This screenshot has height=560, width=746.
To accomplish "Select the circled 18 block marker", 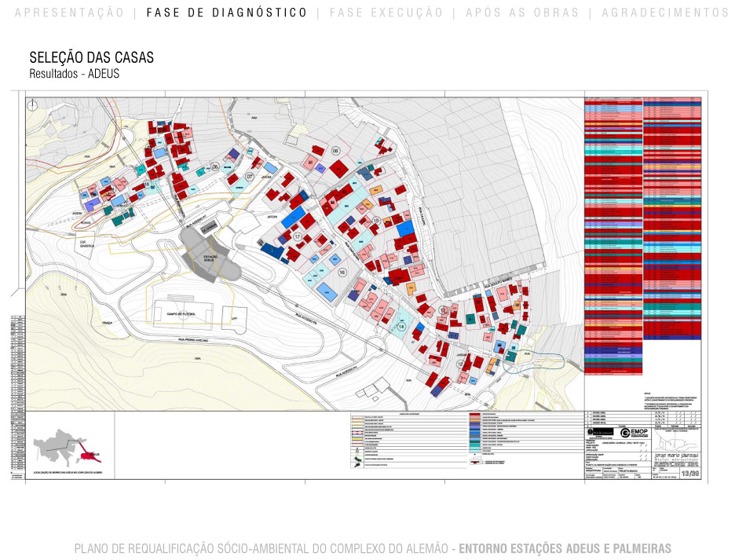I will (147, 184).
